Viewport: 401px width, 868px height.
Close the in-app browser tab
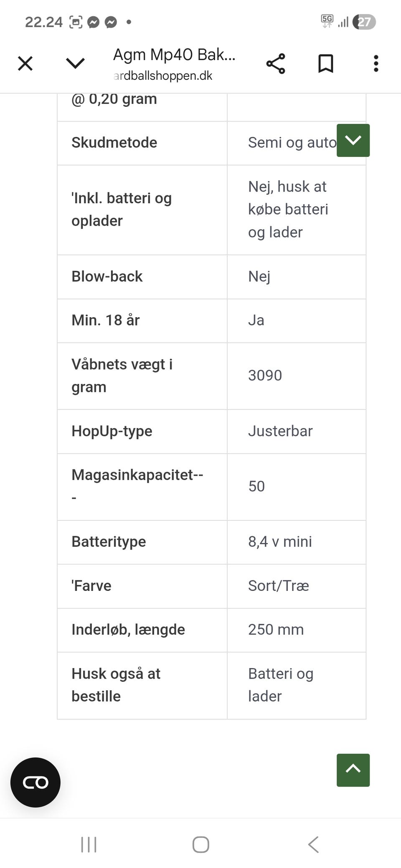coord(25,64)
